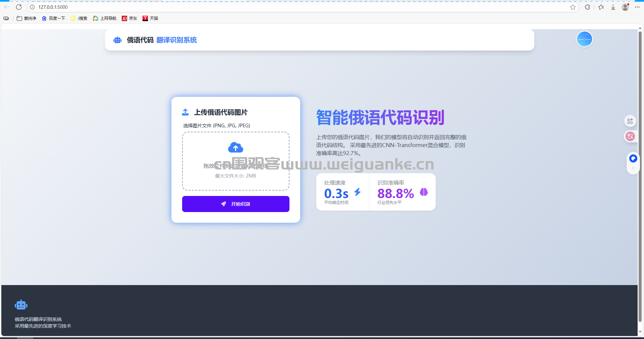Reload the page
Screen dimensions: 644x339
[x=19, y=7]
